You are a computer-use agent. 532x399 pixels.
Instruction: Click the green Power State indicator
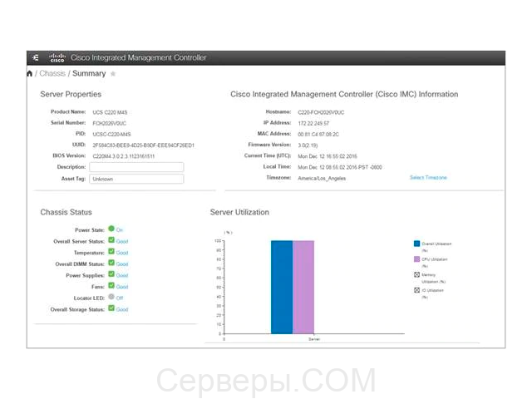coord(111,228)
